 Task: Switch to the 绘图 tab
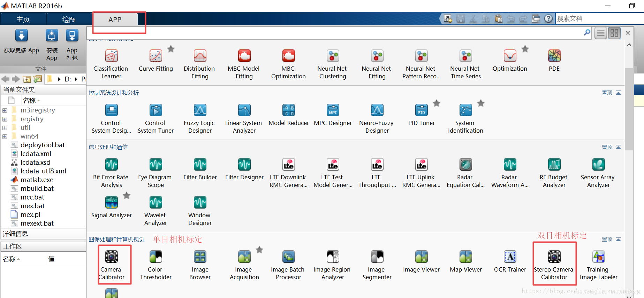pos(69,19)
